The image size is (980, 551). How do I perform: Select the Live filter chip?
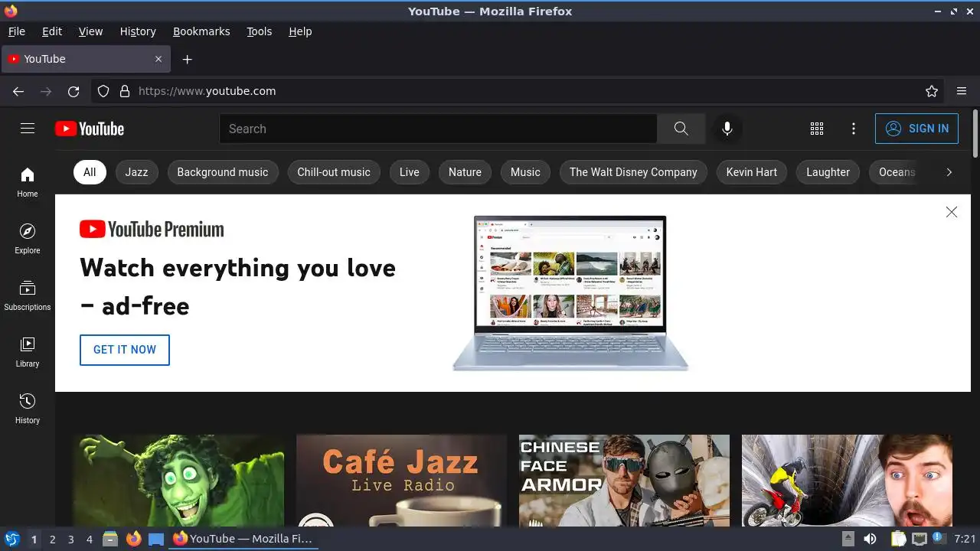(x=410, y=172)
